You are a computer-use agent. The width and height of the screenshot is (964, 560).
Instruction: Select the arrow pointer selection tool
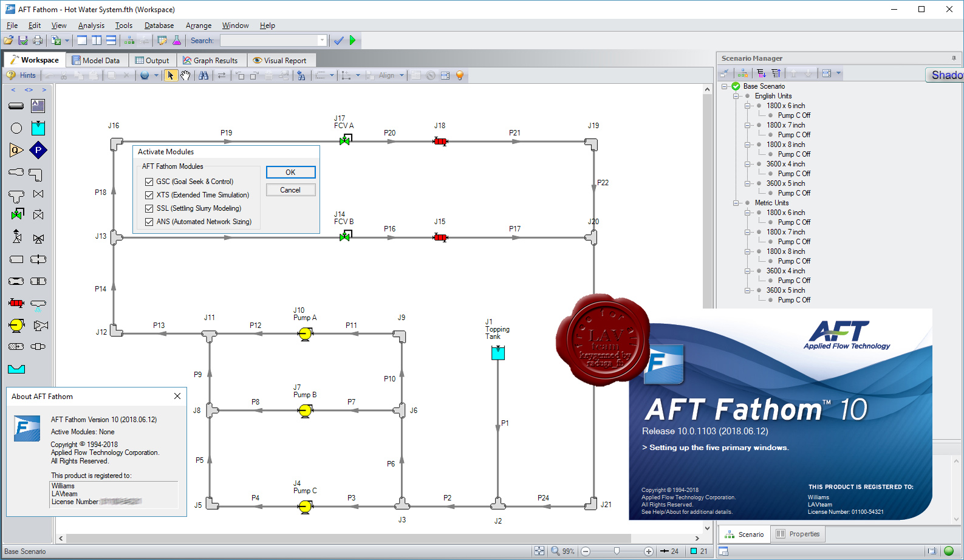[x=171, y=75]
